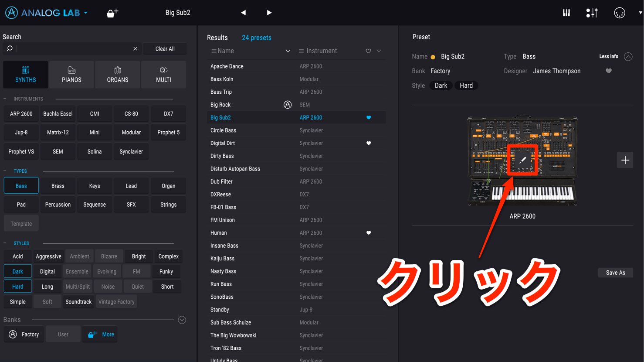
Task: Collapse the INSTRUMENTS section
Action: coord(5,99)
